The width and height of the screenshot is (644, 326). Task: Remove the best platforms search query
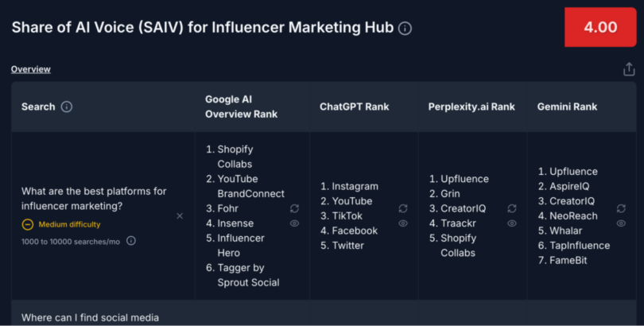[180, 215]
